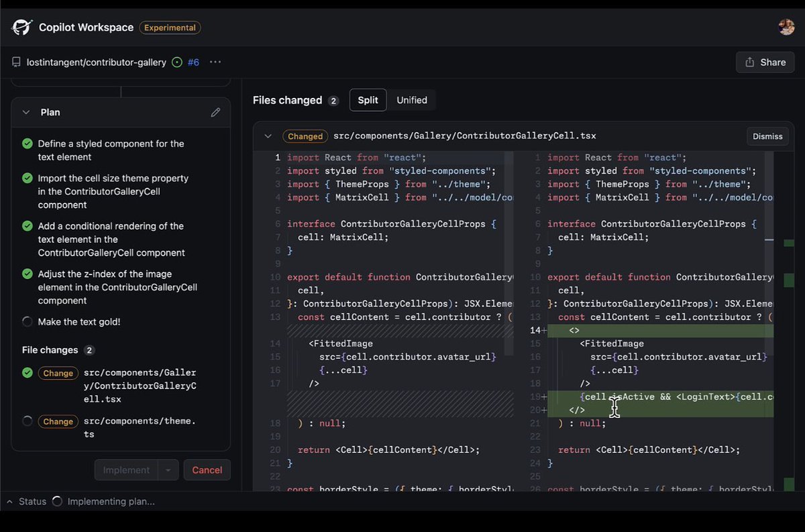Edit the plan with the pencil icon

[215, 112]
